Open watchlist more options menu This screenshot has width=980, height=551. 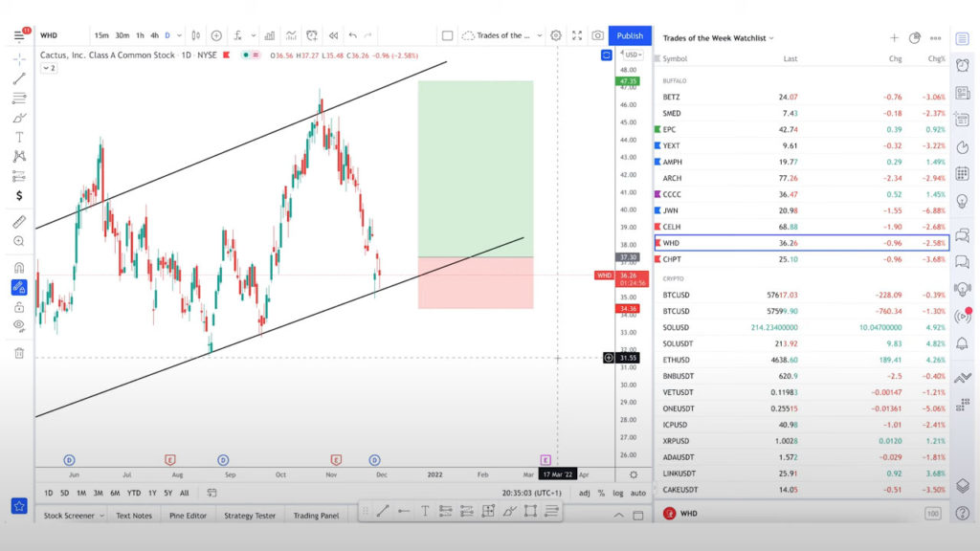click(x=936, y=38)
